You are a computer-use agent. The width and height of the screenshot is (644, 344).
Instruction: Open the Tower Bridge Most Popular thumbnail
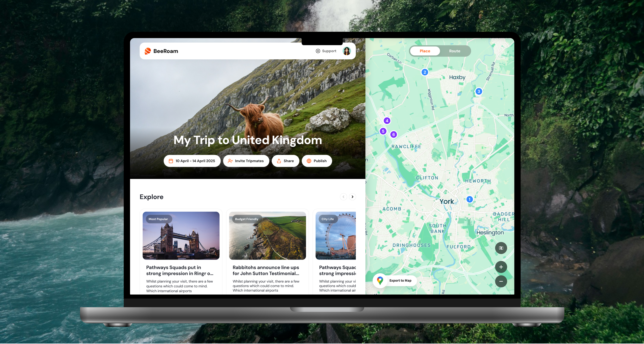click(181, 236)
